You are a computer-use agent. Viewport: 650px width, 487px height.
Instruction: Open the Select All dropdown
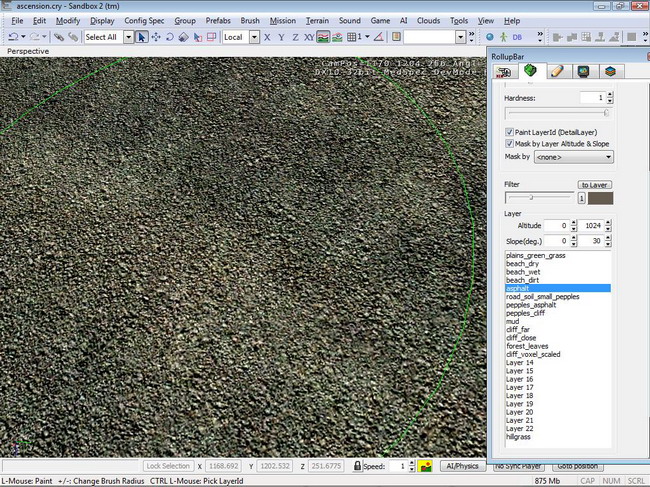[129, 37]
